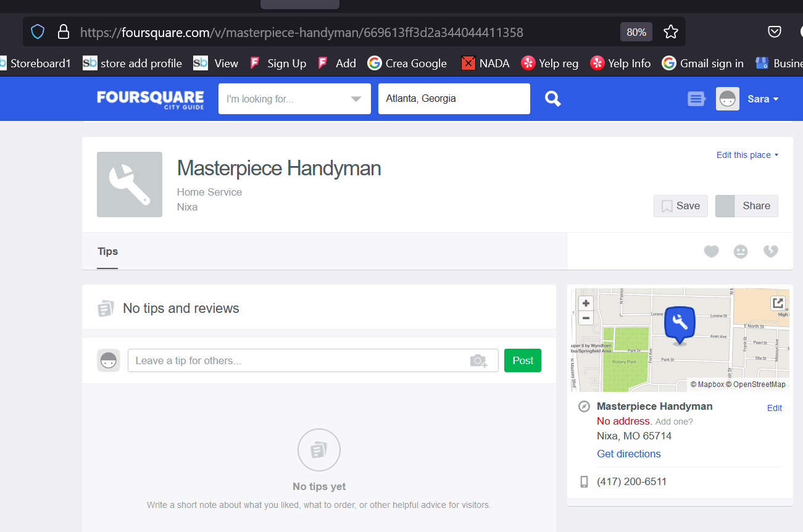Open the Storeboard1 bookmark
803x532 pixels.
tap(35, 63)
